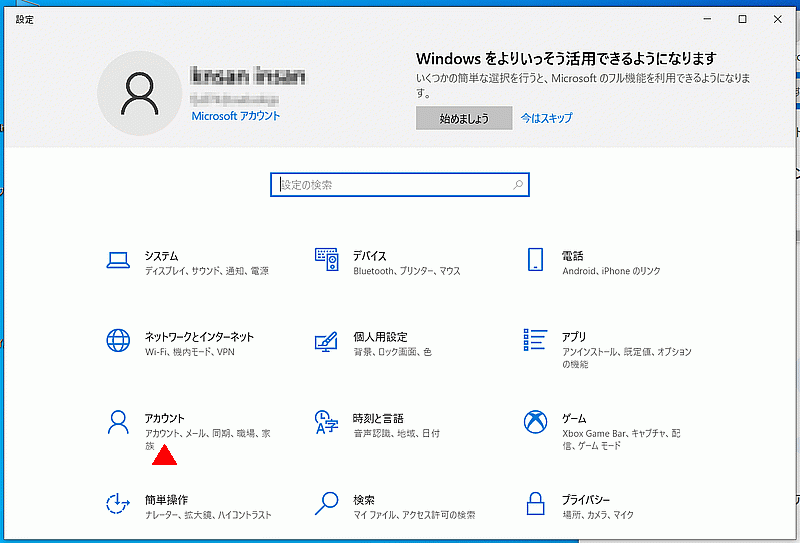Click the 個人用設定 paintbrush icon

(327, 341)
